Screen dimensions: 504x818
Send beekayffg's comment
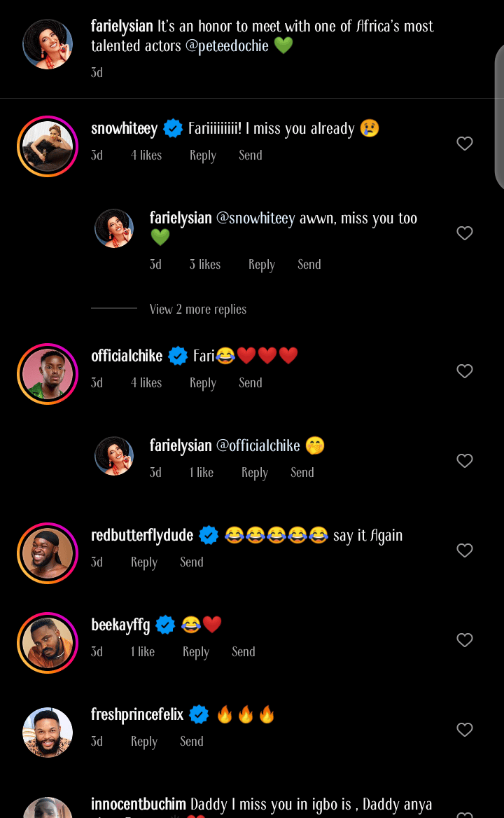[x=243, y=652]
